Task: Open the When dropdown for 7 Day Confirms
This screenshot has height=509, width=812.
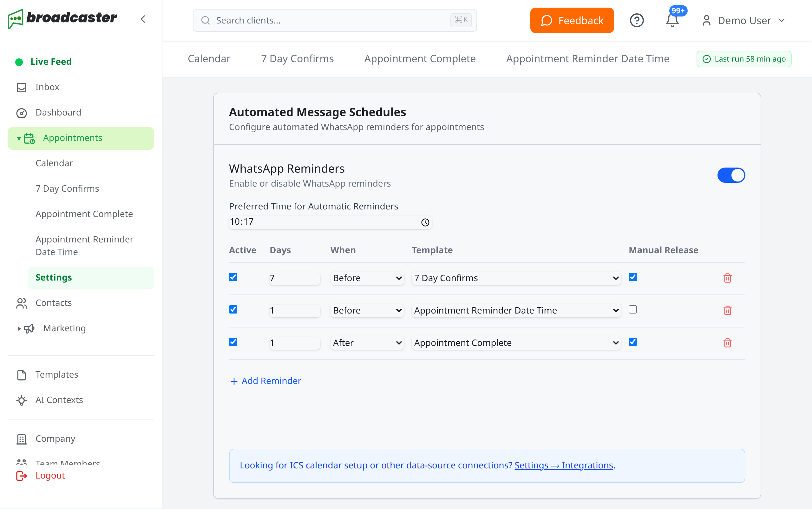Action: (x=367, y=278)
